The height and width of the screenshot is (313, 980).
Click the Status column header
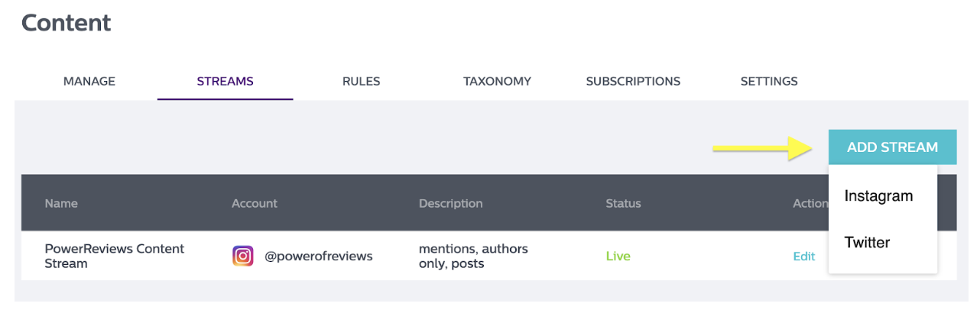[x=623, y=204]
